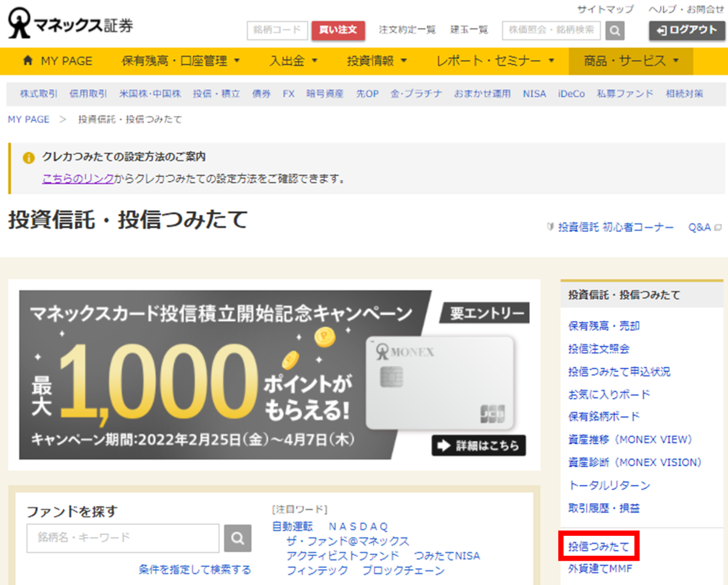Click フィンテック keyword
Screen dimensions: 728x585
click(317, 571)
